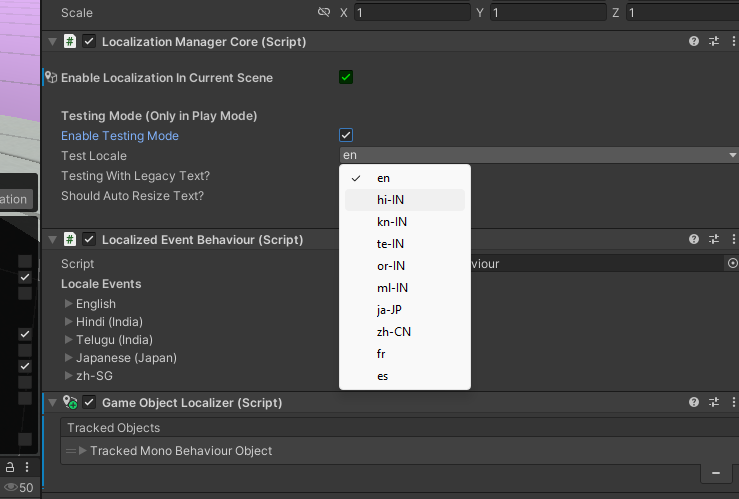The width and height of the screenshot is (739, 499).
Task: Toggle Enable Localization In Current Scene checkbox
Action: tap(346, 77)
